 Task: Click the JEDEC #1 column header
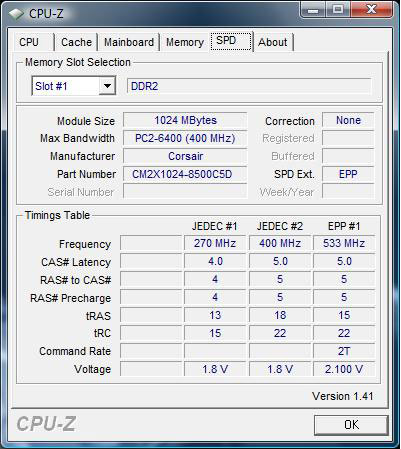[x=214, y=226]
